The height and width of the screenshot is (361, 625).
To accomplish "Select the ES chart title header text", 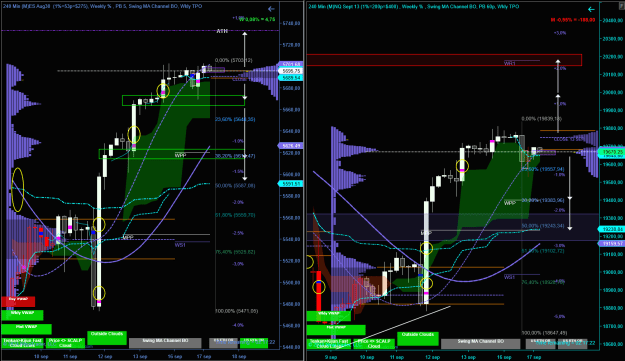I will coord(102,6).
